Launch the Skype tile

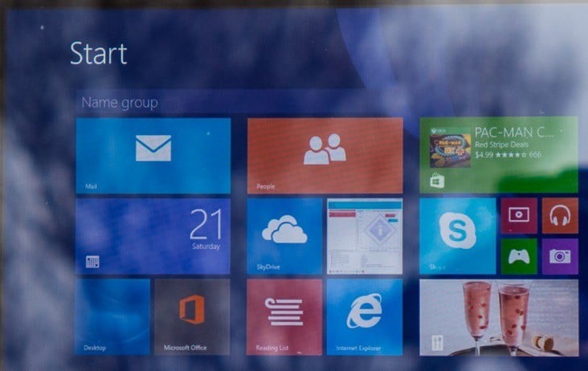pos(458,236)
